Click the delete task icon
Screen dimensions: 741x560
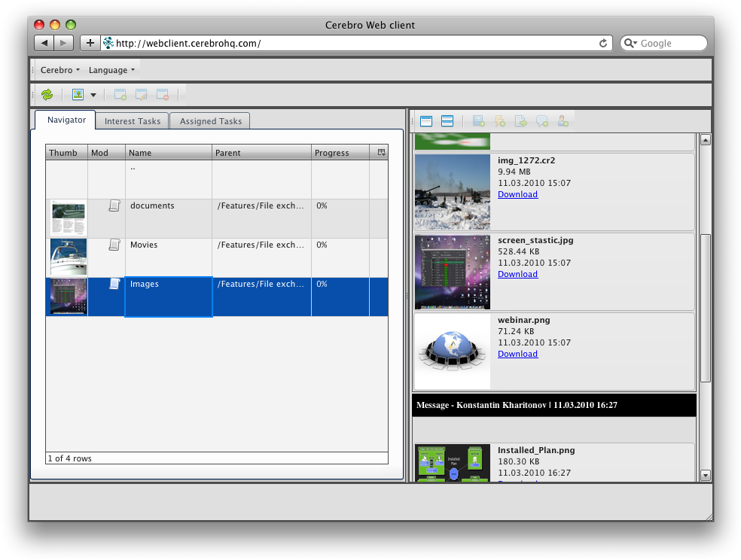tap(162, 95)
